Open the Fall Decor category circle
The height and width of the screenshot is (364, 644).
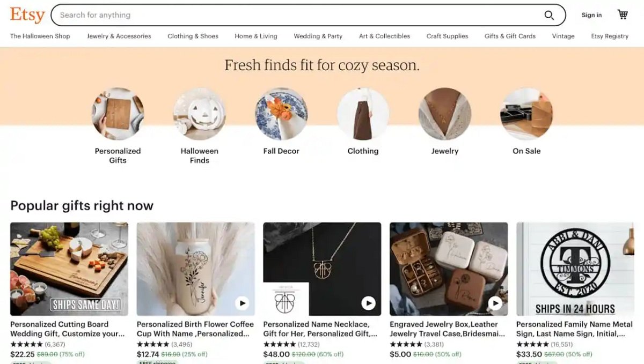click(x=281, y=114)
